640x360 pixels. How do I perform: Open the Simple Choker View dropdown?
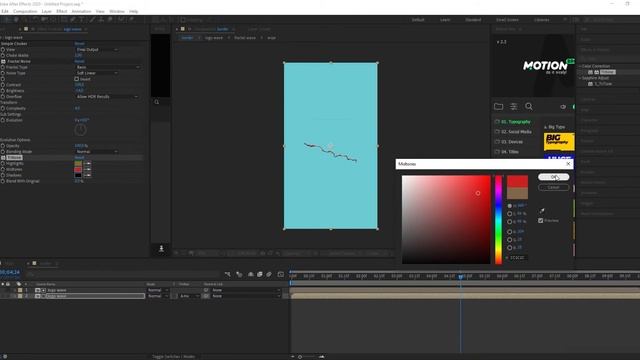click(x=97, y=49)
